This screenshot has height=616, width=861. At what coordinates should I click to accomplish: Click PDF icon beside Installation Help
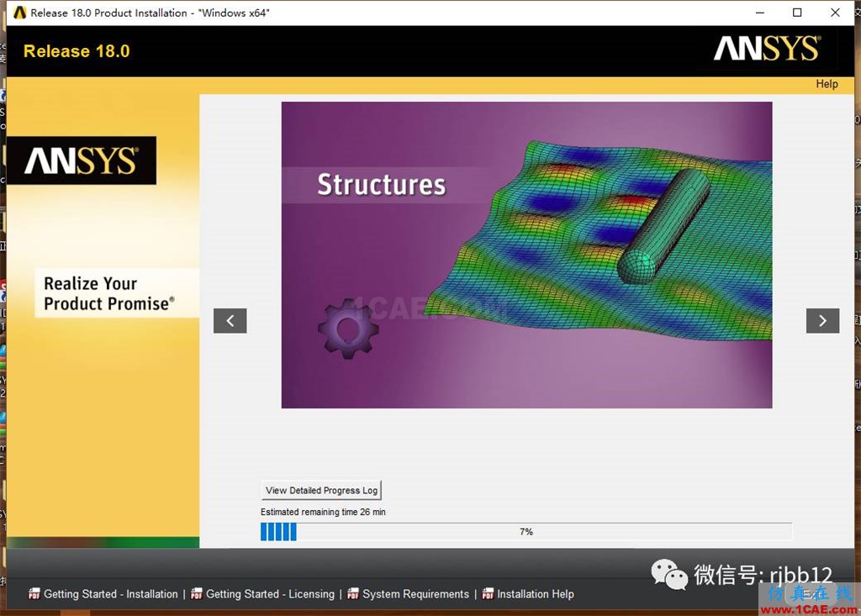click(488, 593)
